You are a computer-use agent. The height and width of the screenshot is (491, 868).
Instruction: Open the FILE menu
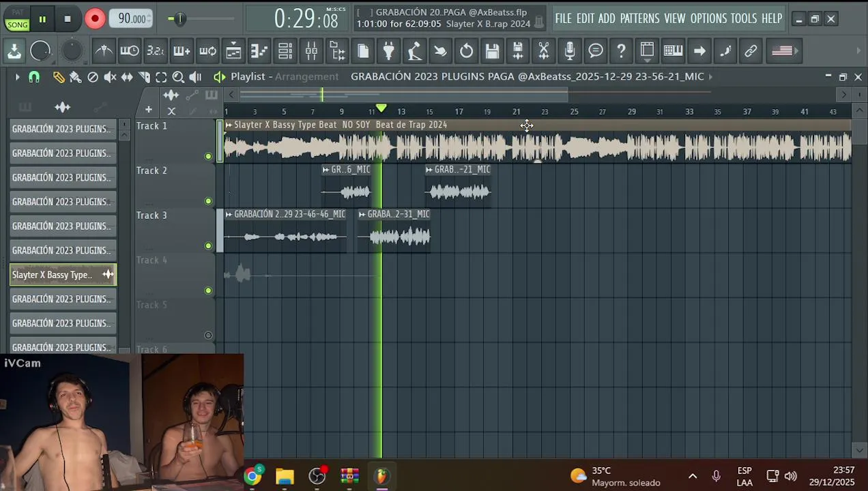coord(563,18)
